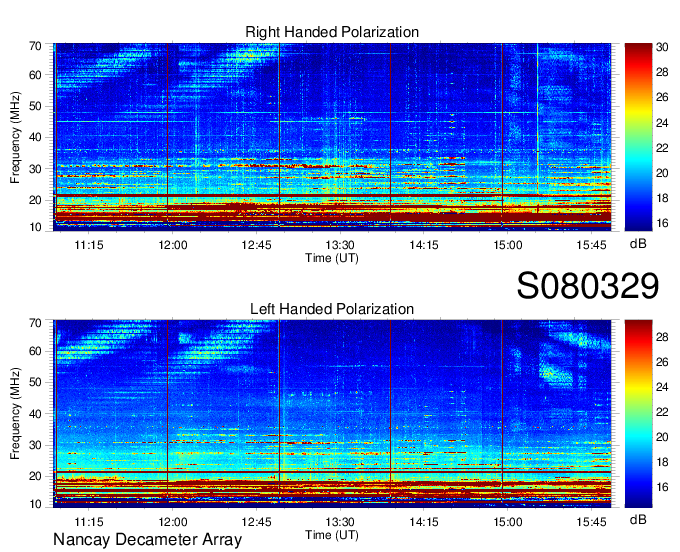680x552 pixels.
Task: Click 40 frequency tick of Left Handed plot
Action: point(35,414)
